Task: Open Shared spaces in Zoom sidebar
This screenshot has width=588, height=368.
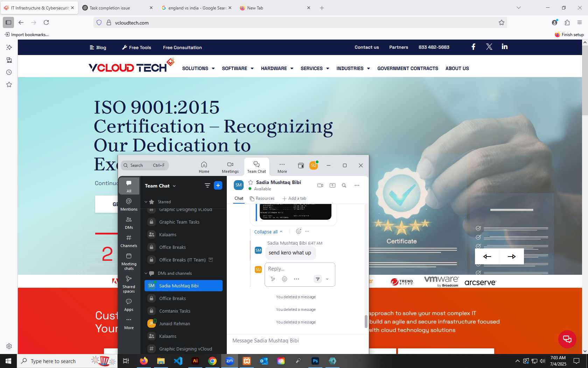Action: [x=129, y=284]
